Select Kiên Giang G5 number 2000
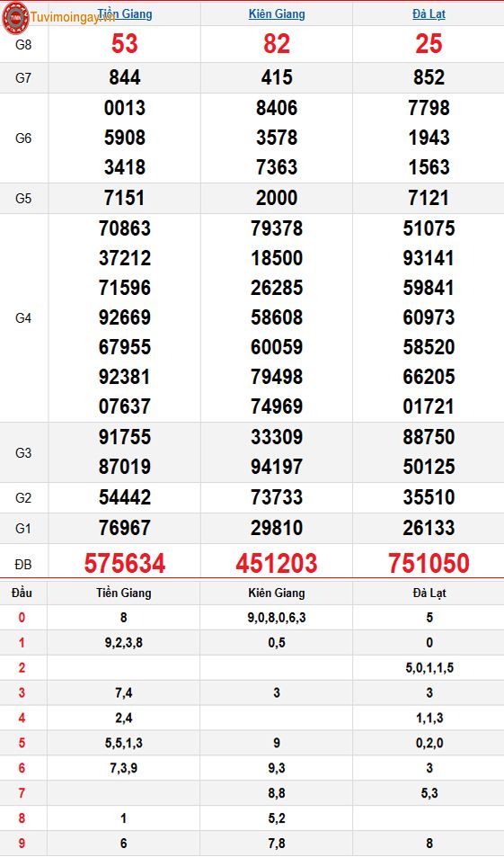This screenshot has width=504, height=857. pos(277,198)
